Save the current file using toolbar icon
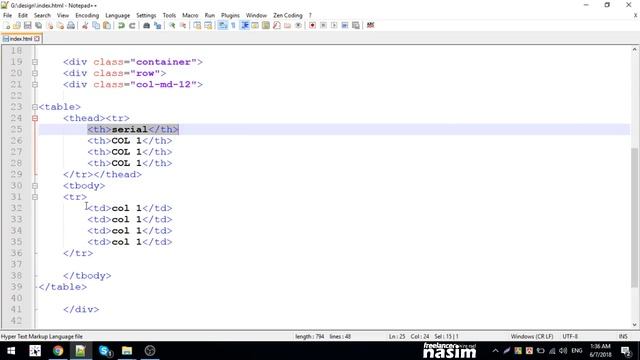Screen dimensions: 640x360 click(x=27, y=25)
